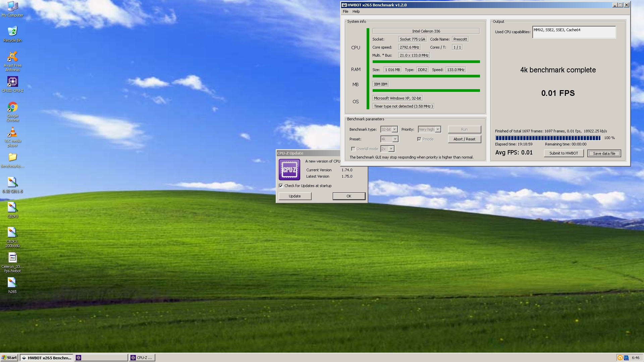Viewport: 644px width, 362px height.
Task: Select the Celeron_33 fps.hwbot data file
Action: coord(12,263)
